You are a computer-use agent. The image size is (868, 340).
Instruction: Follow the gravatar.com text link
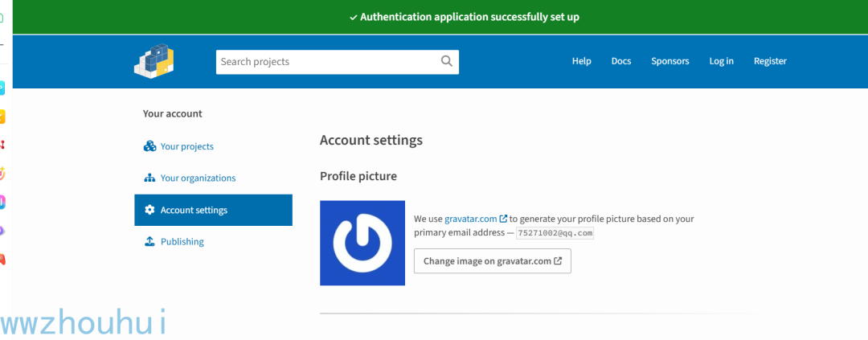[471, 219]
